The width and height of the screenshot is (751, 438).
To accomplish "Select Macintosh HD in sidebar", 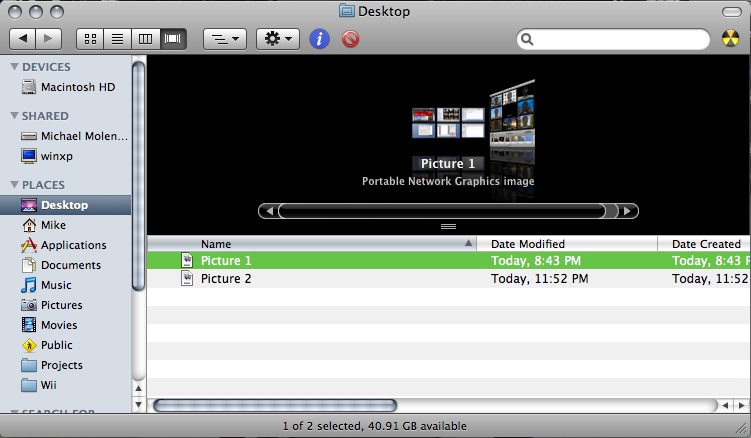I will tap(77, 87).
